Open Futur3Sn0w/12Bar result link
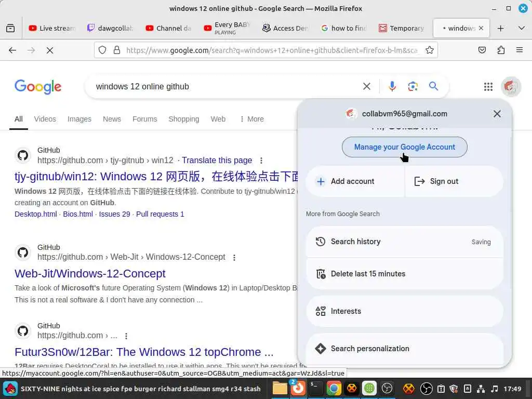This screenshot has height=399, width=532. click(144, 352)
